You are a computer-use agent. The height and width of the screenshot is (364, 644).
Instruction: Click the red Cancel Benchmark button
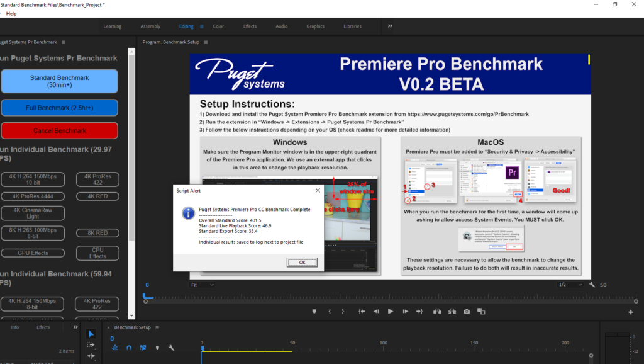click(x=60, y=131)
